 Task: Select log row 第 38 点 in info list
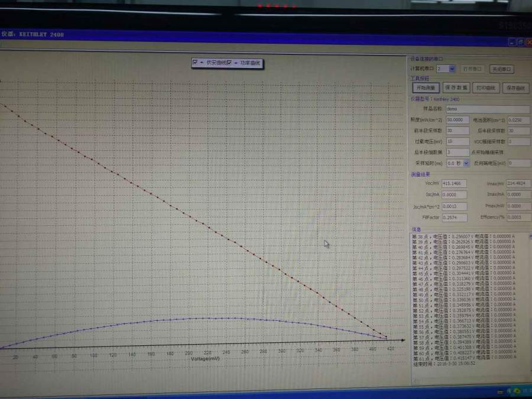pyautogui.click(x=463, y=236)
